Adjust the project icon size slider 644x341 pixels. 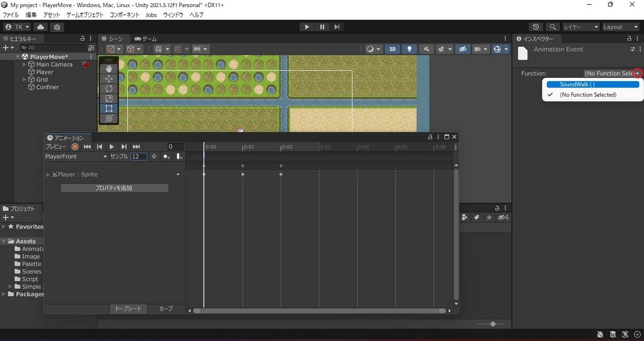(x=493, y=324)
